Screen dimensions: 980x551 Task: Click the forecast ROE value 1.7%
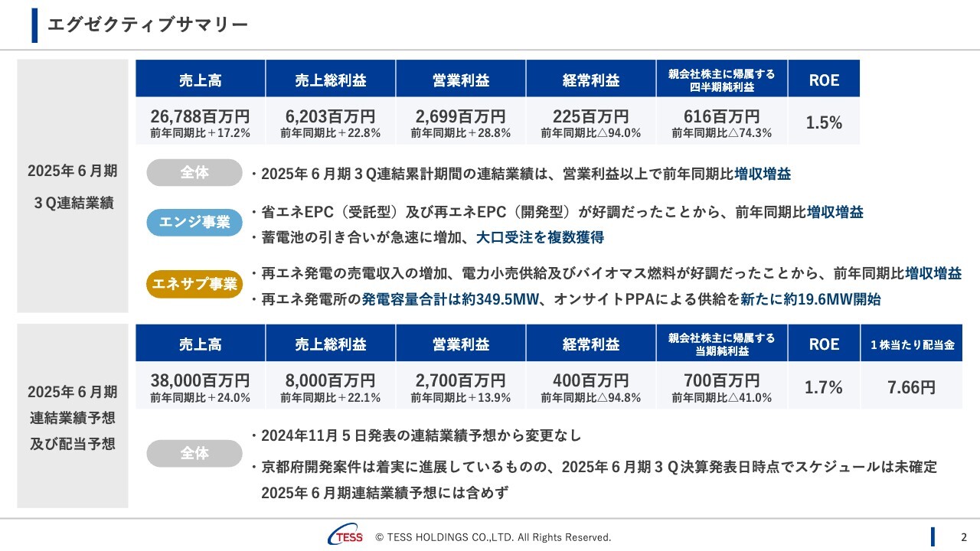pos(824,387)
